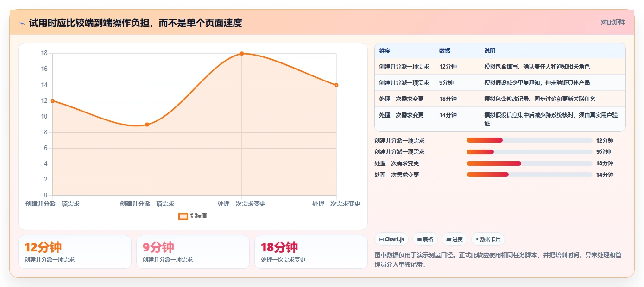Click the footer note starting '图中数据仅用于演示测量口径'
The image size is (644, 287).
point(499,260)
